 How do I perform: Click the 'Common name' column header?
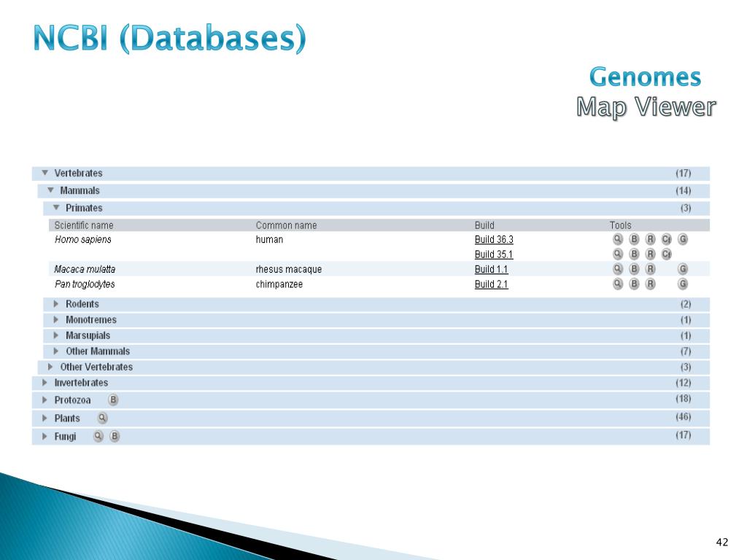[286, 225]
